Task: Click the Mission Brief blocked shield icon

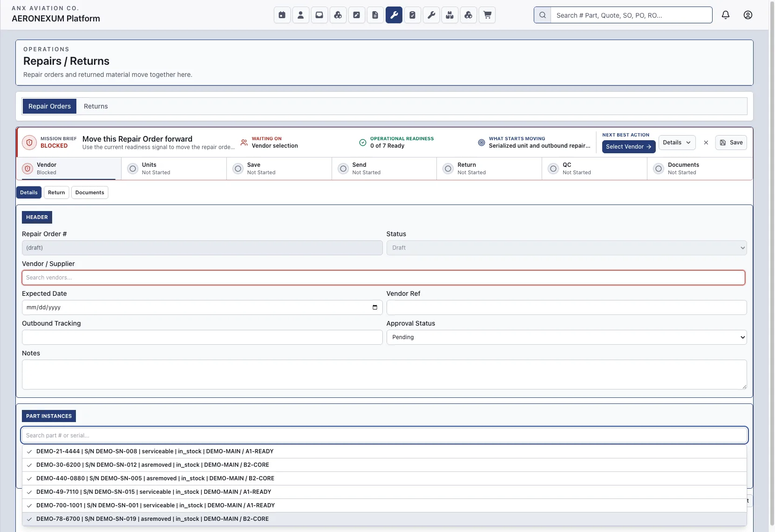Action: point(29,143)
